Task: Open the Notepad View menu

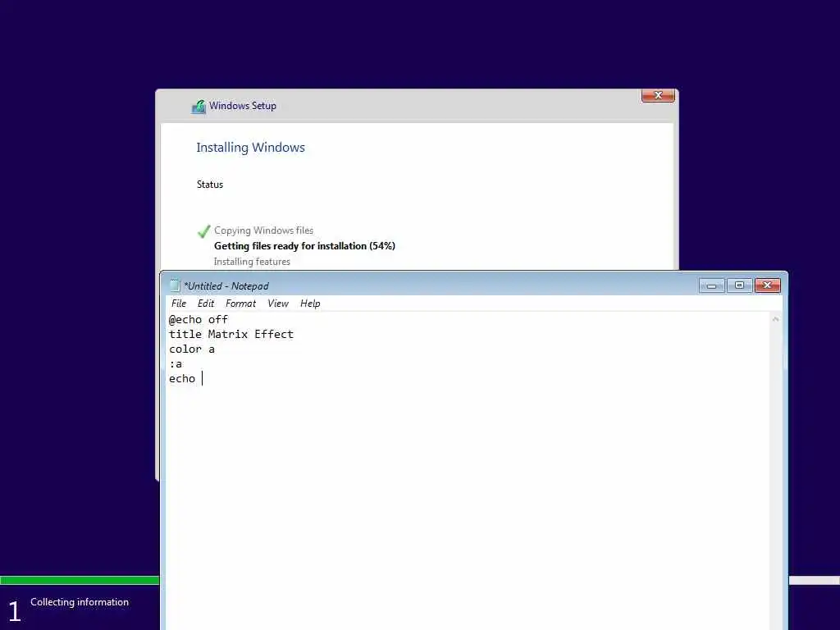Action: tap(278, 304)
